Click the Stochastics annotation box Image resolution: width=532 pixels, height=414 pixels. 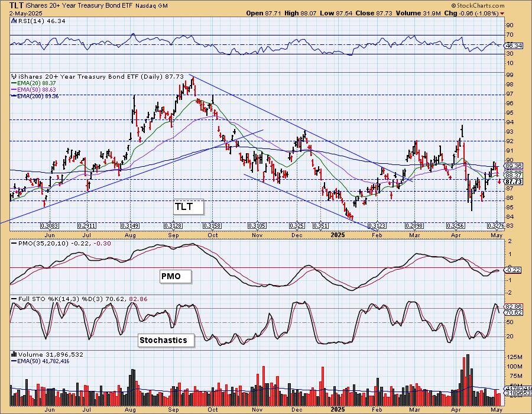pos(166,340)
